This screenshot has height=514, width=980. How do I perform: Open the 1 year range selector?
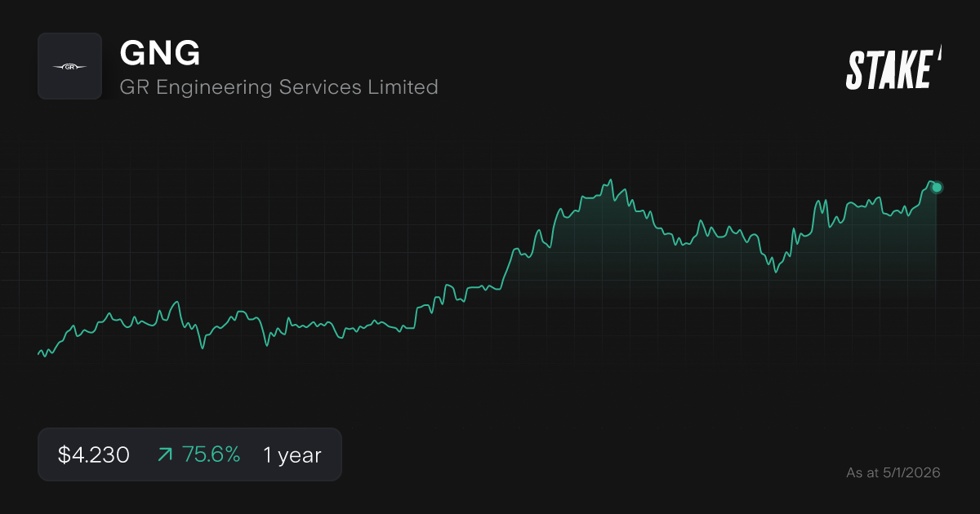pos(292,454)
